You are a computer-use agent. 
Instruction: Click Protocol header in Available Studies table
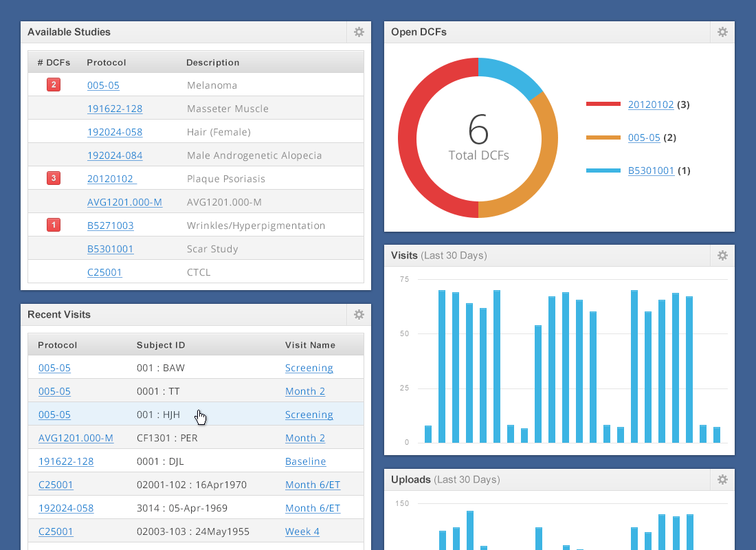tap(107, 63)
